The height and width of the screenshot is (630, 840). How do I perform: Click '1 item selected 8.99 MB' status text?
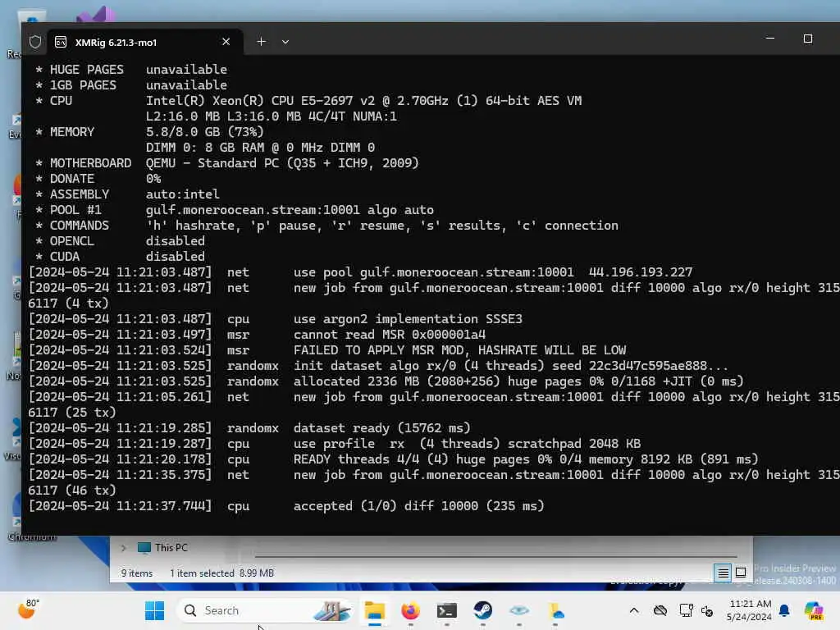click(x=221, y=573)
